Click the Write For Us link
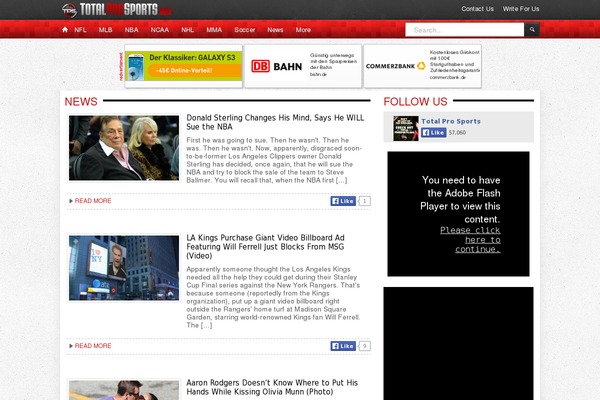The height and width of the screenshot is (400, 600). [x=521, y=9]
